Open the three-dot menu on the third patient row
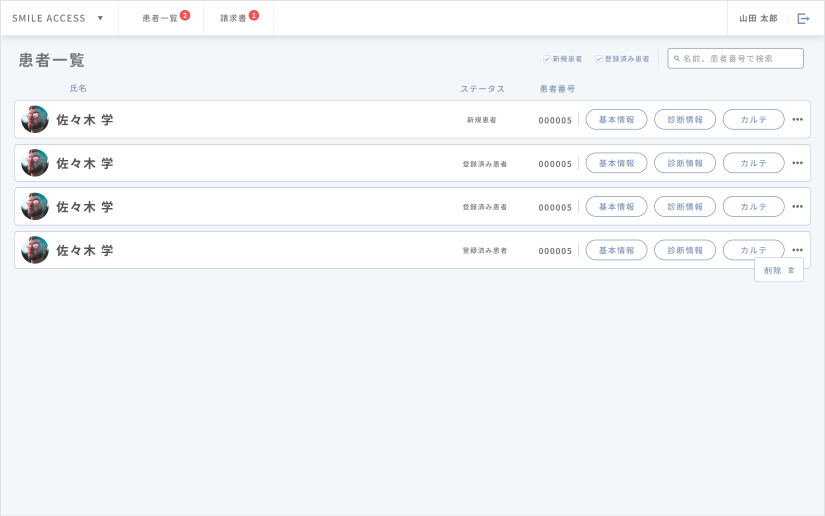Screen dimensions: 825x516 click(x=797, y=207)
